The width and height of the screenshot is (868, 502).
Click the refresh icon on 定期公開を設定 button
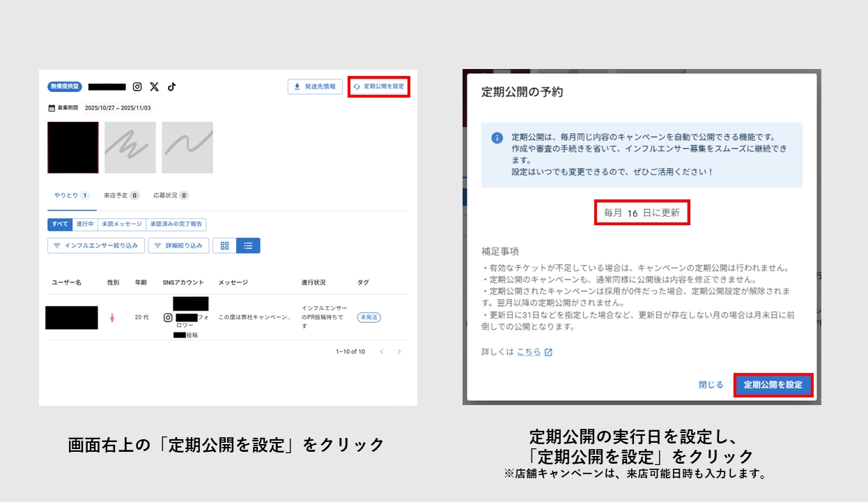click(x=355, y=86)
